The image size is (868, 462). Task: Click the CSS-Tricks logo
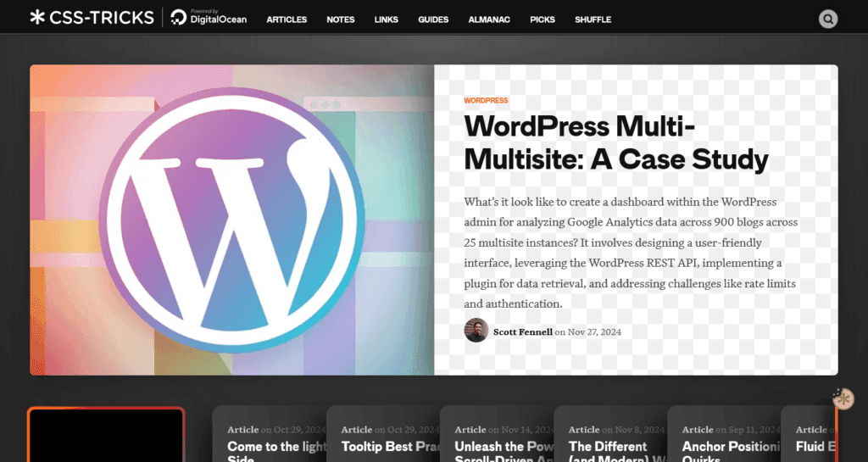coord(92,18)
